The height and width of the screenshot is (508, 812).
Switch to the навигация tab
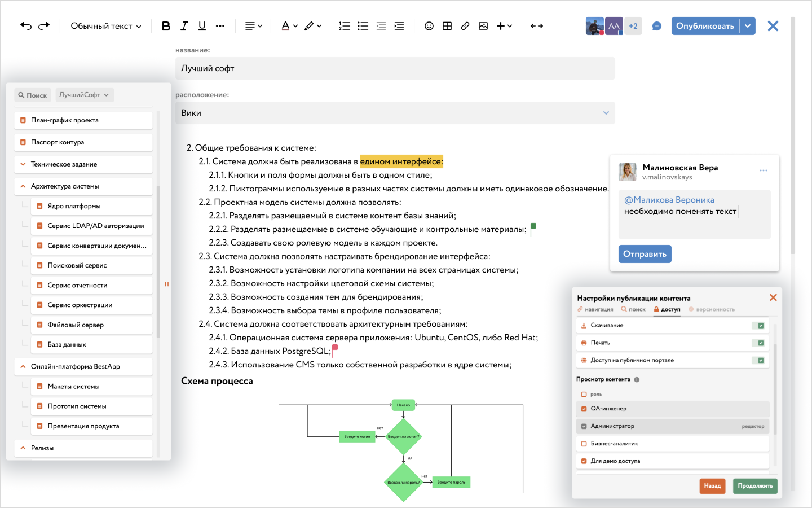[595, 309]
